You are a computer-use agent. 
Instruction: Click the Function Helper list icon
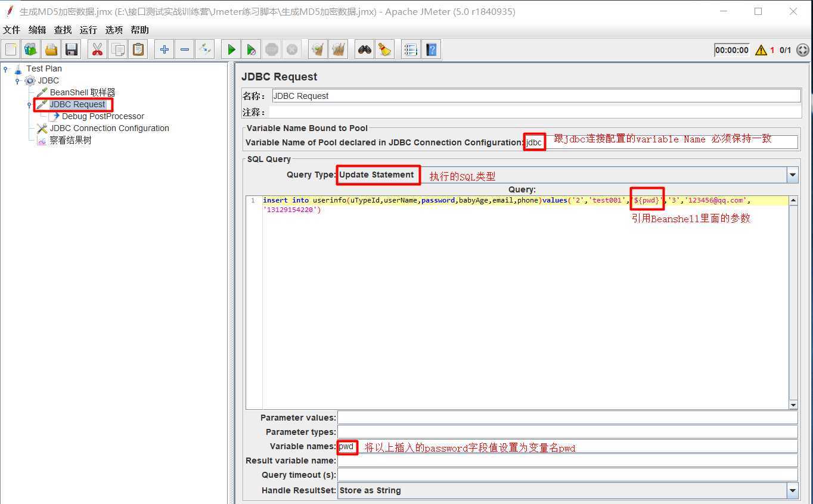click(x=411, y=50)
